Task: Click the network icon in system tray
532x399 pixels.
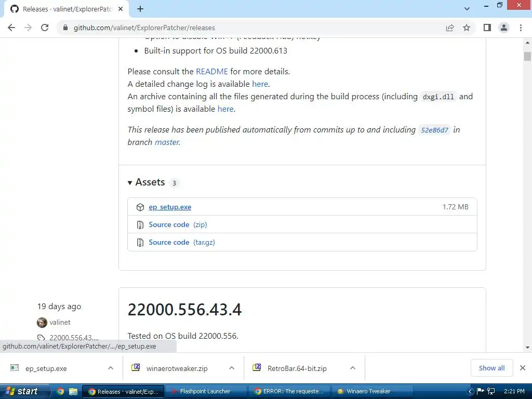Action: [491, 391]
